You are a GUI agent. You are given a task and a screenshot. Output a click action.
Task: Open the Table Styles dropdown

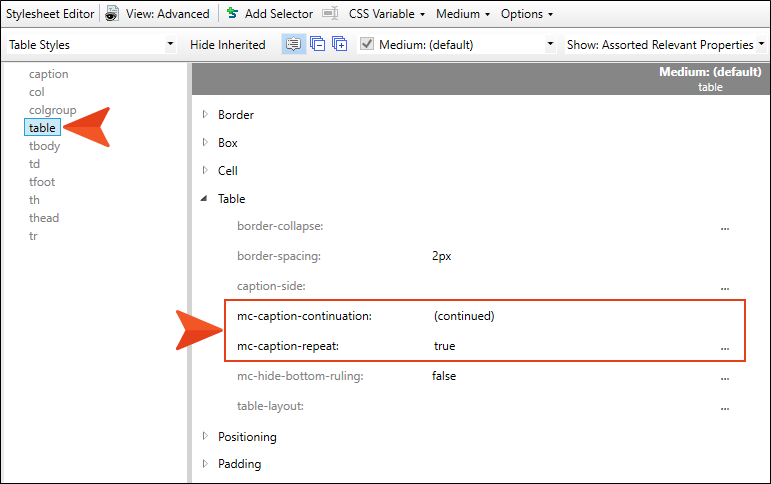(x=169, y=45)
